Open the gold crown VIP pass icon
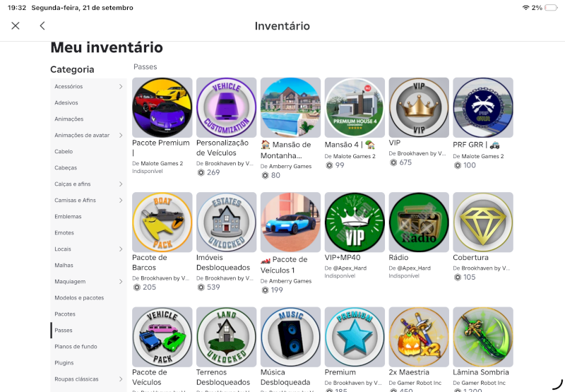This screenshot has height=392, width=565. coord(419,107)
